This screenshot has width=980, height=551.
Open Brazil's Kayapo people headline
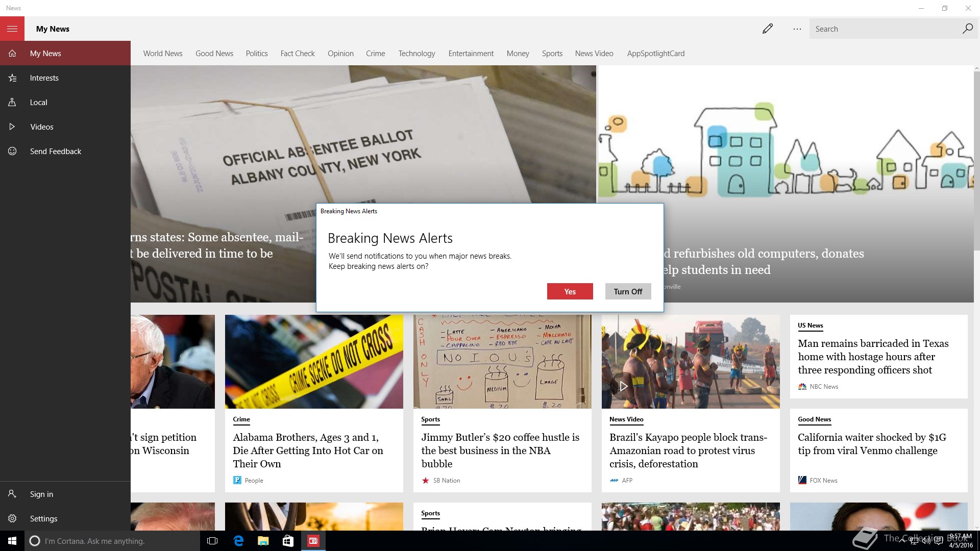688,450
